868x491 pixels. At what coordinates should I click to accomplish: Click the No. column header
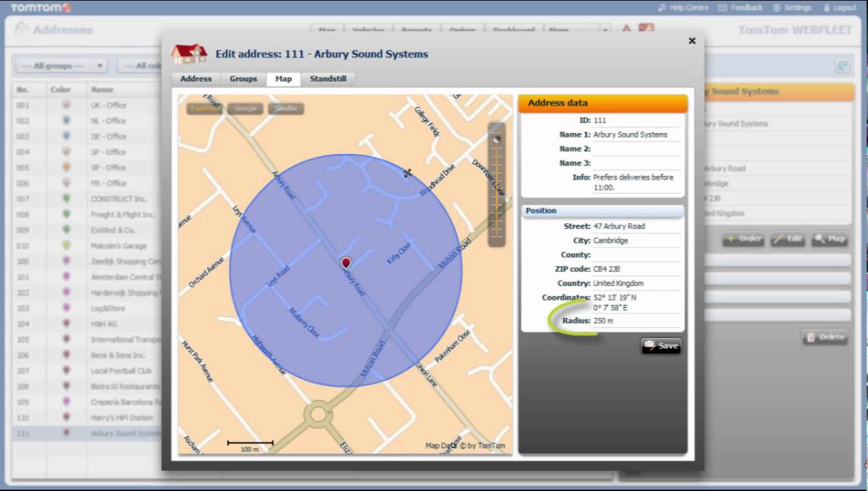pos(22,89)
